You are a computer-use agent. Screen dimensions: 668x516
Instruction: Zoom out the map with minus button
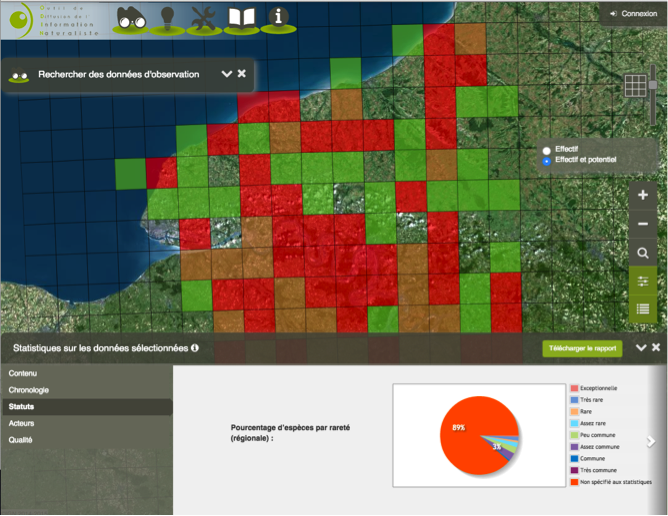coord(643,224)
